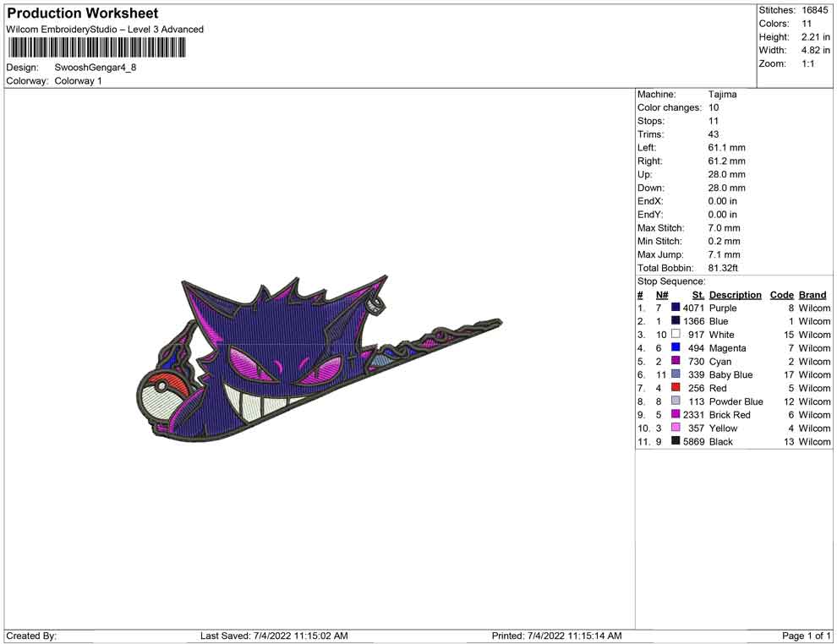This screenshot has height=644, width=837.
Task: Click the 'Magenta' description text
Action: tap(728, 348)
